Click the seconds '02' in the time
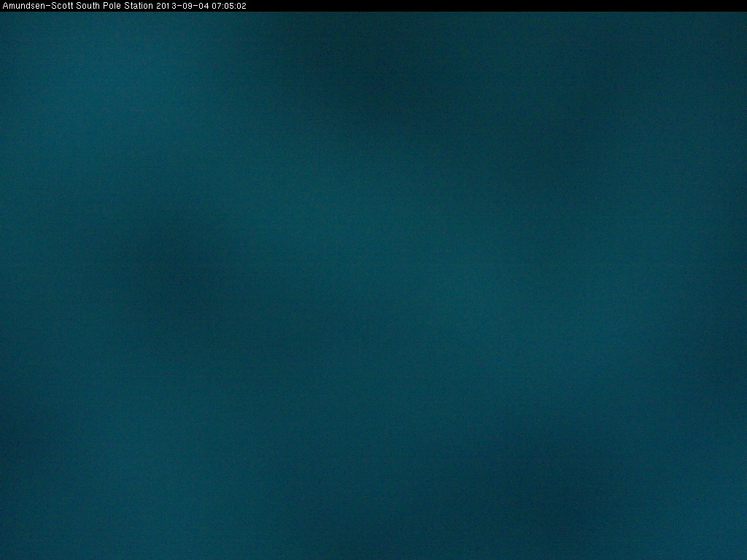Image resolution: width=747 pixels, height=560 pixels. [x=241, y=6]
